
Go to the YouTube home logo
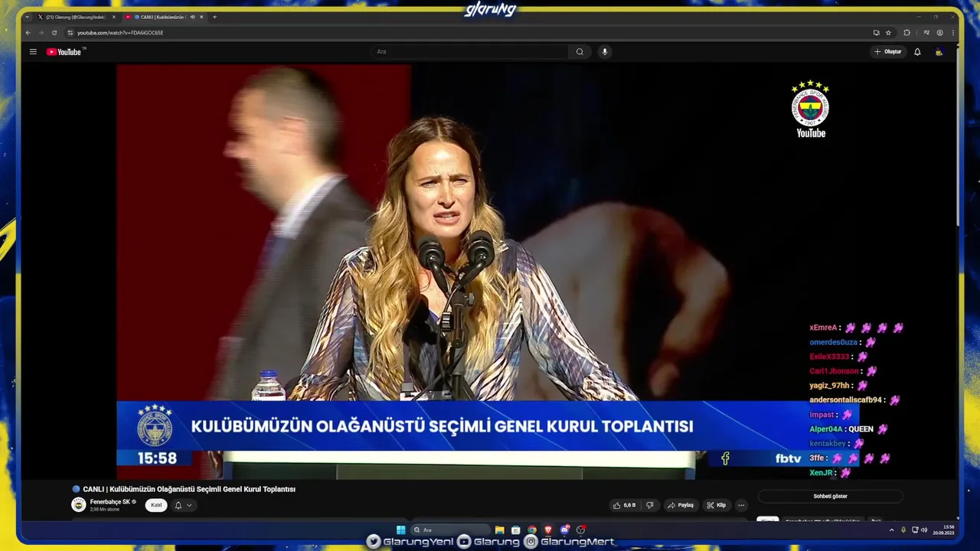point(64,52)
